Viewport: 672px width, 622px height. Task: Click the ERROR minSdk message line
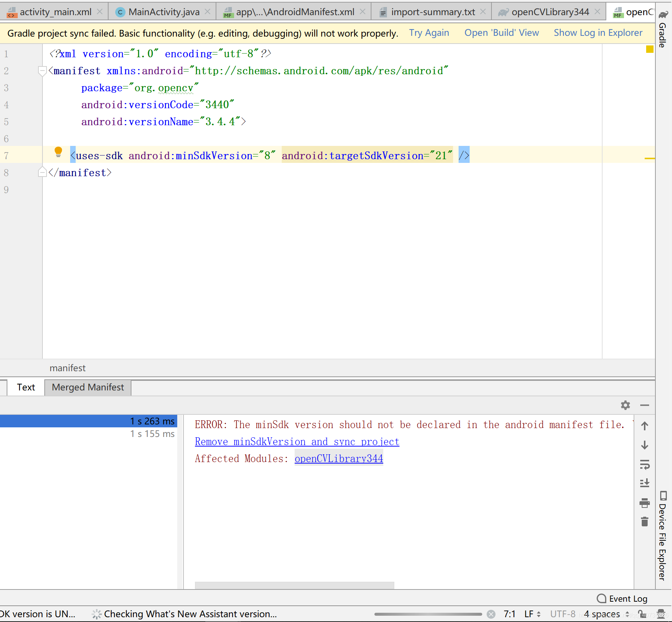[x=410, y=424]
